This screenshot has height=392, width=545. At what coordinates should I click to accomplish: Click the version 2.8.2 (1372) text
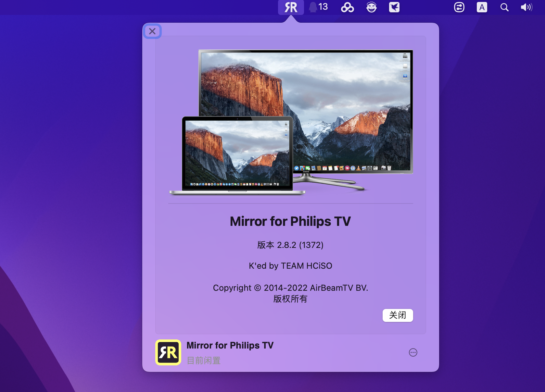[290, 245]
